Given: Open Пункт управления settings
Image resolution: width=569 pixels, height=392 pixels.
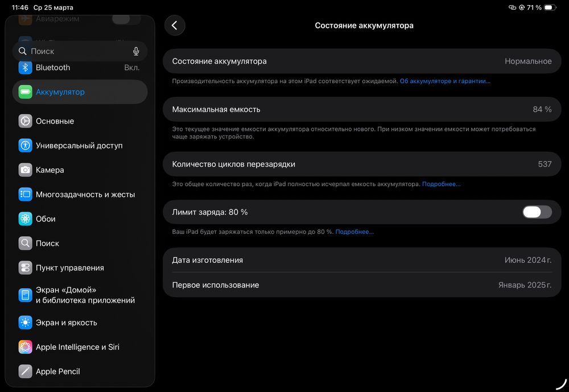Looking at the screenshot, I should pos(69,268).
